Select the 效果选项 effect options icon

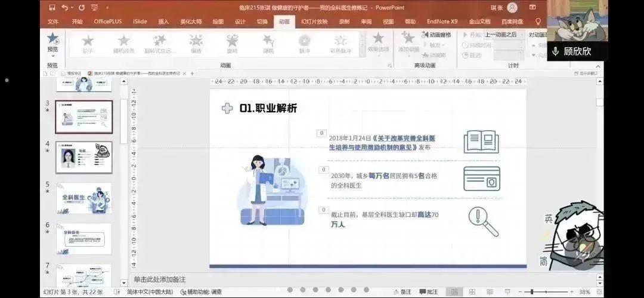pyautogui.click(x=378, y=41)
